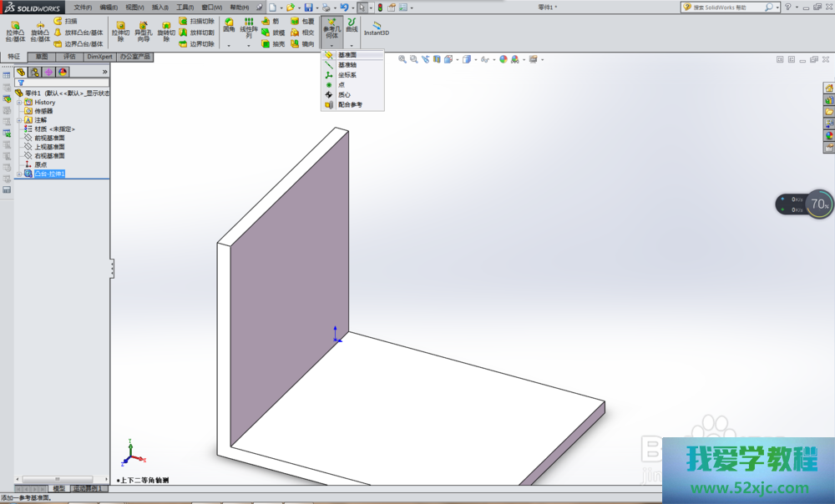835x504 pixels.
Task: Switch to the 草图 sketch tab
Action: [x=41, y=57]
